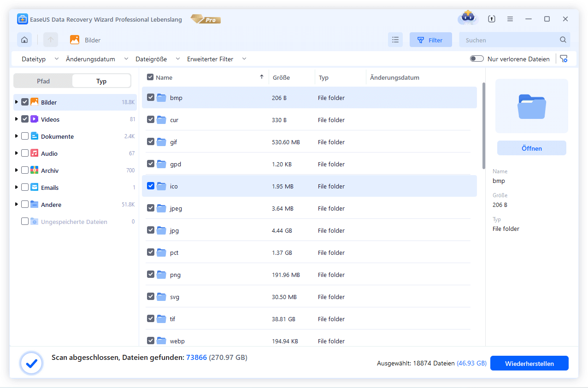This screenshot has width=588, height=388.
Task: Go to the home screen icon
Action: click(x=24, y=40)
